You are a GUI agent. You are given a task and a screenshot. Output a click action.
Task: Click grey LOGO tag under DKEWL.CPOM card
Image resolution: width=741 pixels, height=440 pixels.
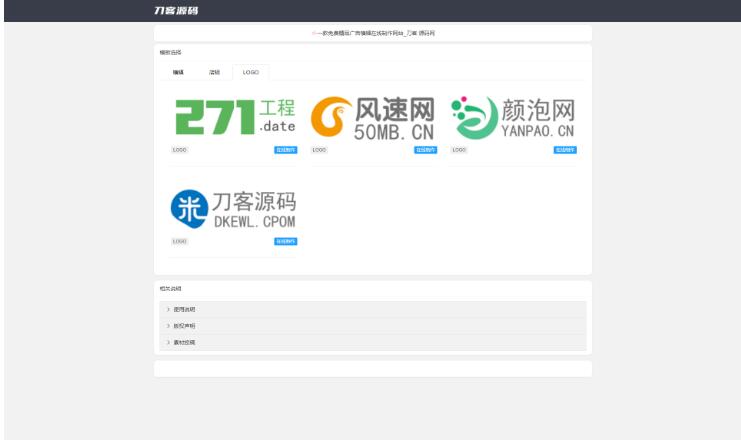(180, 242)
